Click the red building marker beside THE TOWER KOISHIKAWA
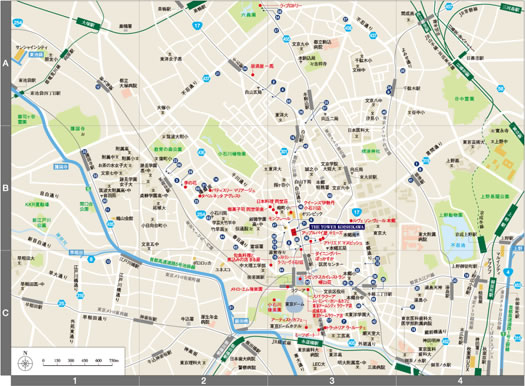The height and width of the screenshot is (386, 525). coord(294,232)
